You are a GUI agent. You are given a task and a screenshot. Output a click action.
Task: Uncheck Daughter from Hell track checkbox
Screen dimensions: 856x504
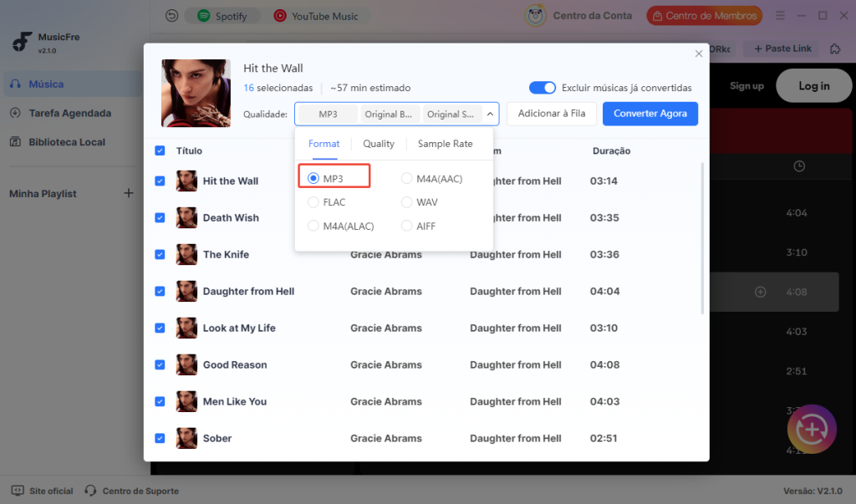click(160, 291)
